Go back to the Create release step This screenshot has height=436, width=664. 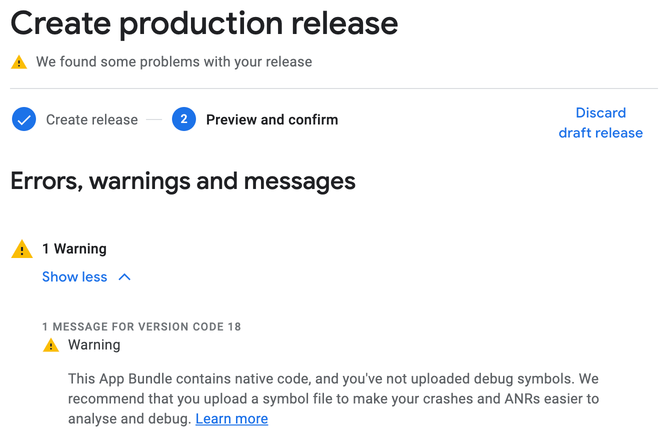click(x=92, y=120)
